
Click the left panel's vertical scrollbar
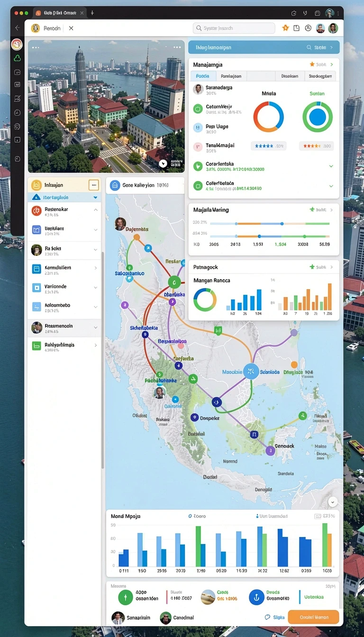tap(102, 360)
